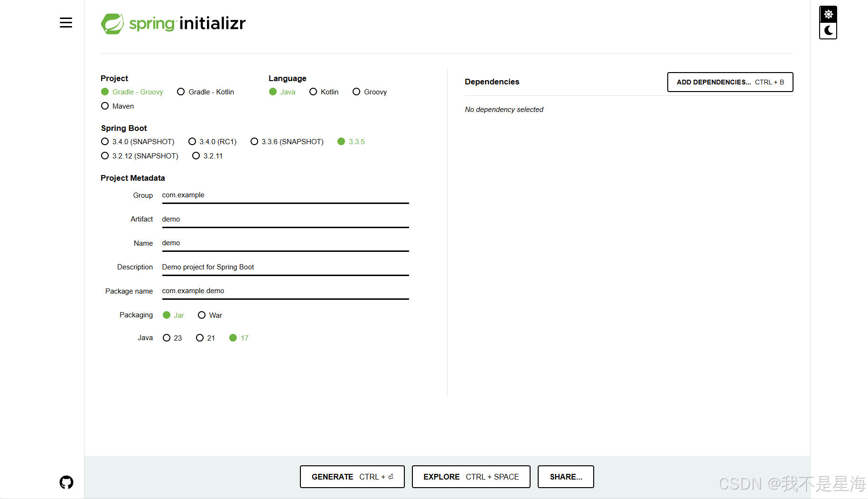Choose Groovy as the language

coord(370,92)
